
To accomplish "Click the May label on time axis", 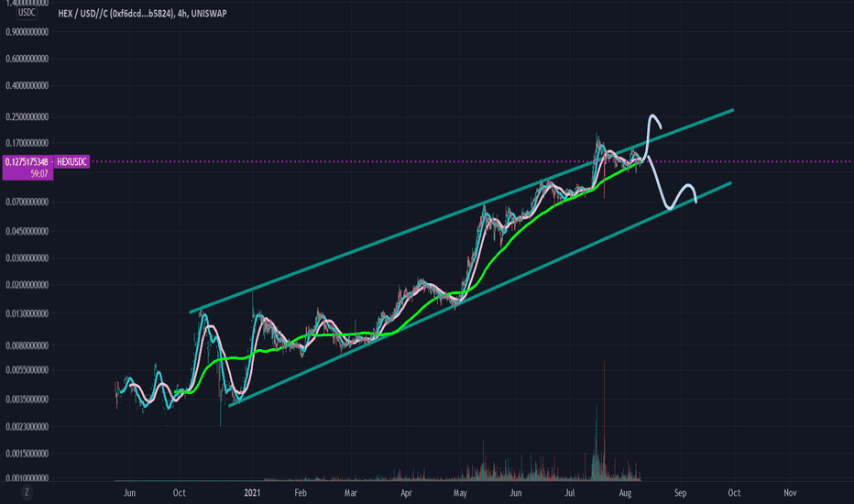I will [460, 493].
